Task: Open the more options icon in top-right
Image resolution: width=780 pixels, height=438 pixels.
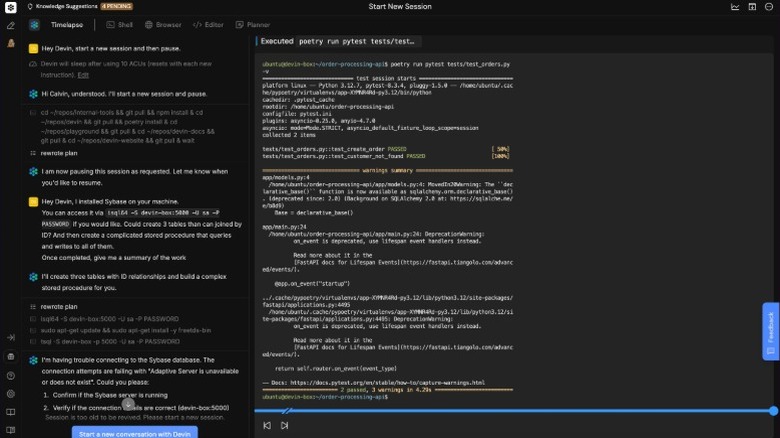Action: (x=769, y=7)
